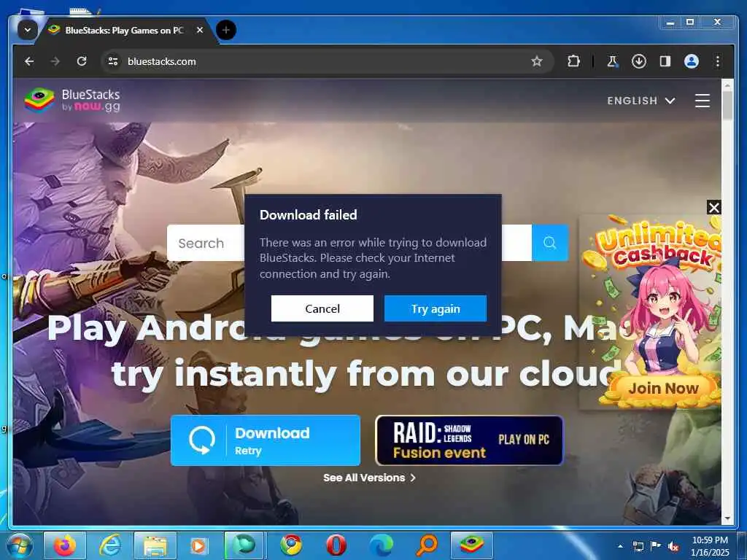The image size is (747, 560).
Task: Open the Windows Start menu
Action: [x=19, y=545]
